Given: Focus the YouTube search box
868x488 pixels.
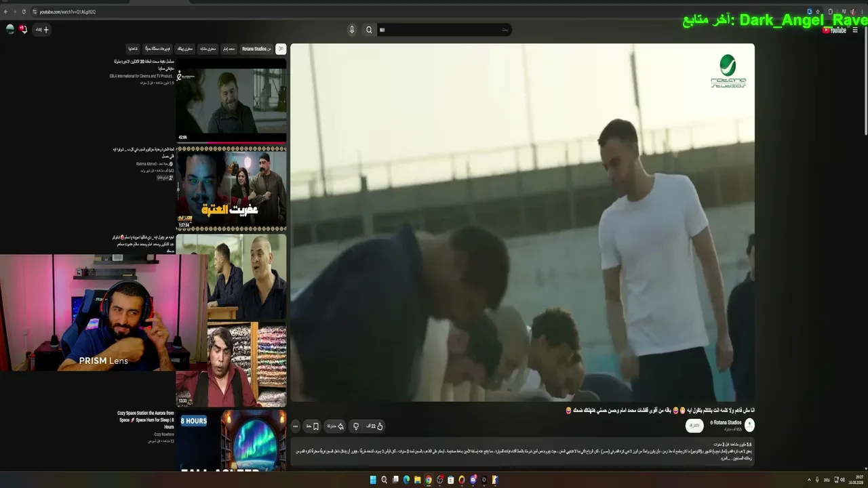Looking at the screenshot, I should (x=443, y=30).
